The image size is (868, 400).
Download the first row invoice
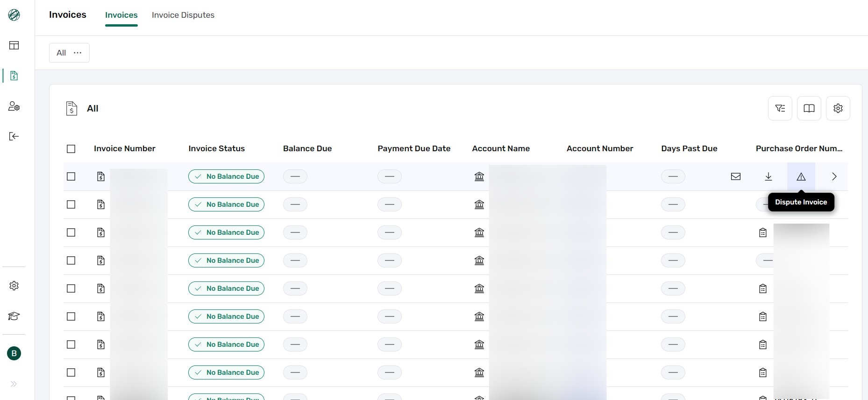tap(768, 176)
